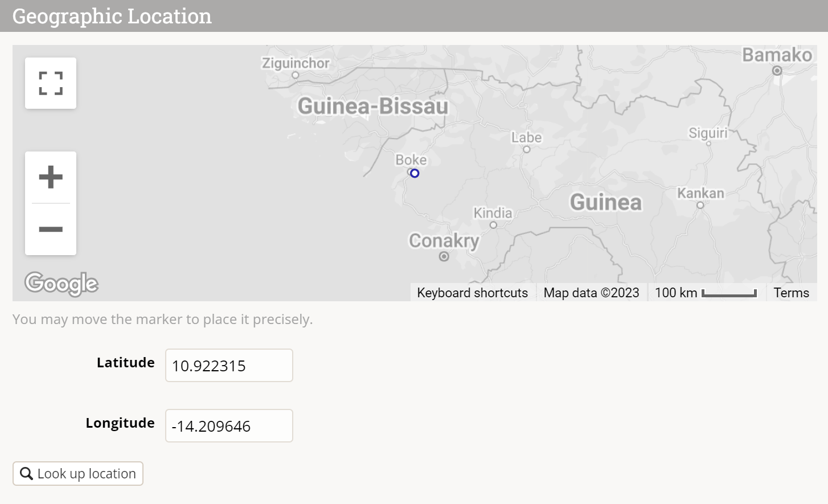Open the map Terms link
This screenshot has width=828, height=504.
point(791,293)
